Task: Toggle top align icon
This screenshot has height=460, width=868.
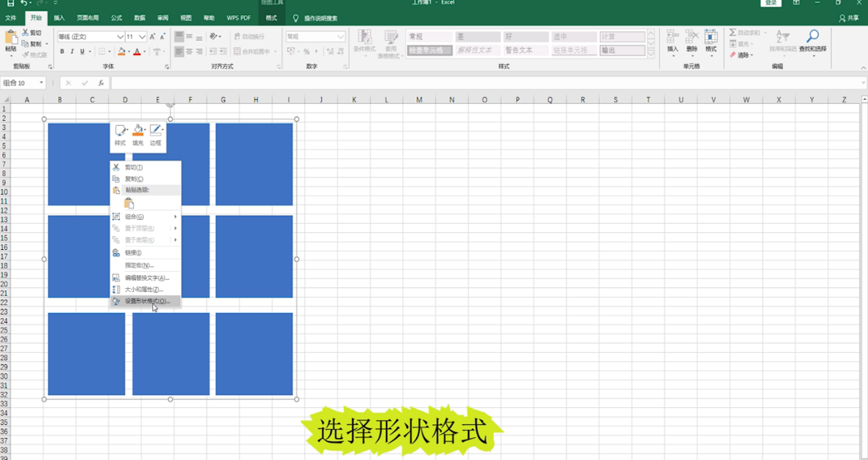Action: click(179, 37)
